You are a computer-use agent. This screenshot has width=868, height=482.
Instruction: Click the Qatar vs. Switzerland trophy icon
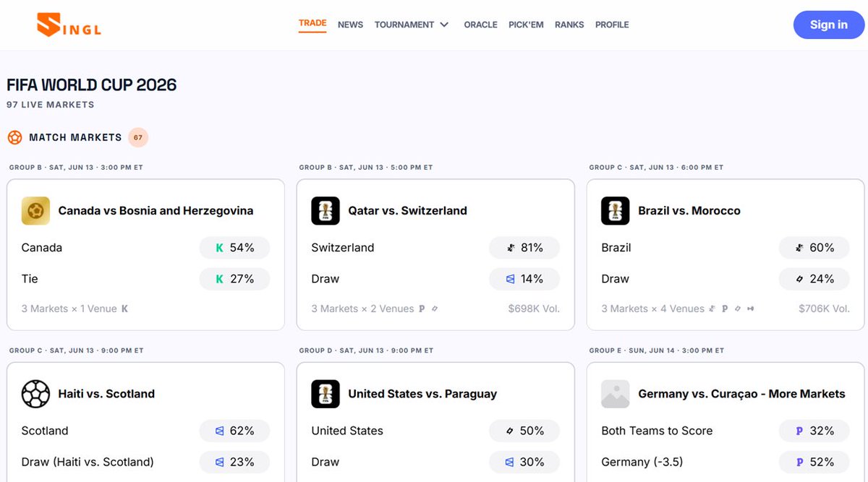(x=325, y=211)
